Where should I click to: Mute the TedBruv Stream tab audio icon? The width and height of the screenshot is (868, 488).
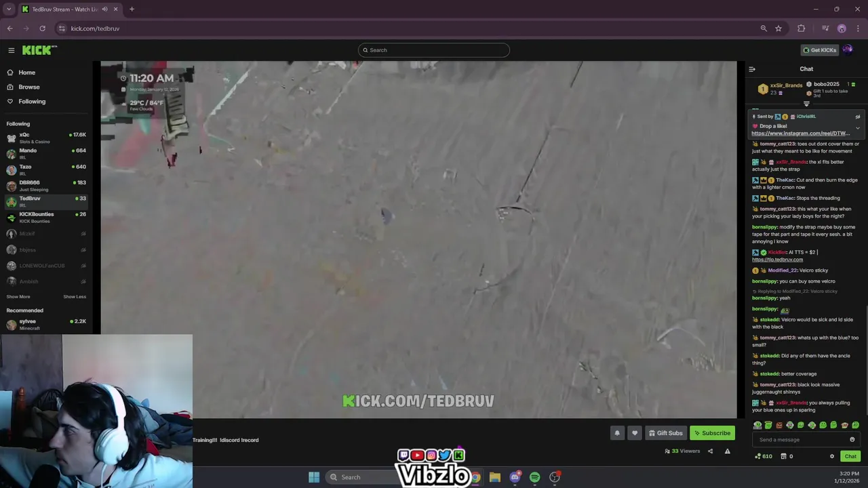(x=104, y=9)
